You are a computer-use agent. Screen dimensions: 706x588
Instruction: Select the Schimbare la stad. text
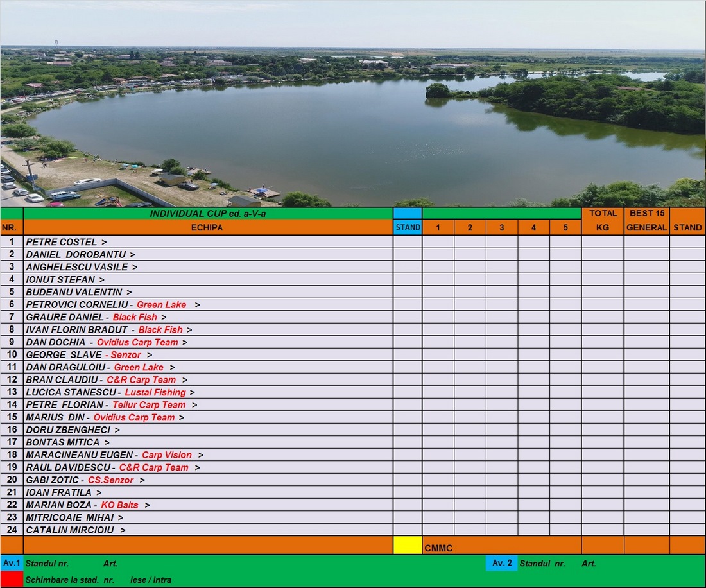tap(62, 580)
